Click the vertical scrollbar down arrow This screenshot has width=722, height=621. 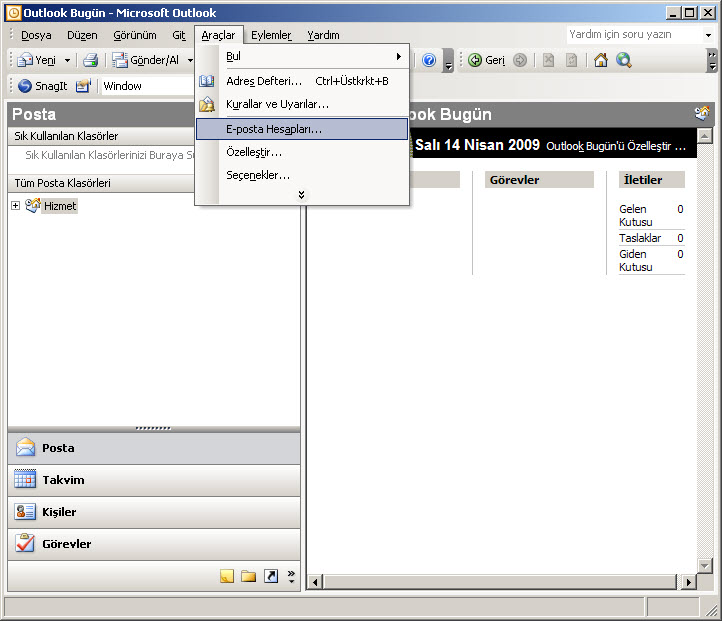click(x=705, y=565)
